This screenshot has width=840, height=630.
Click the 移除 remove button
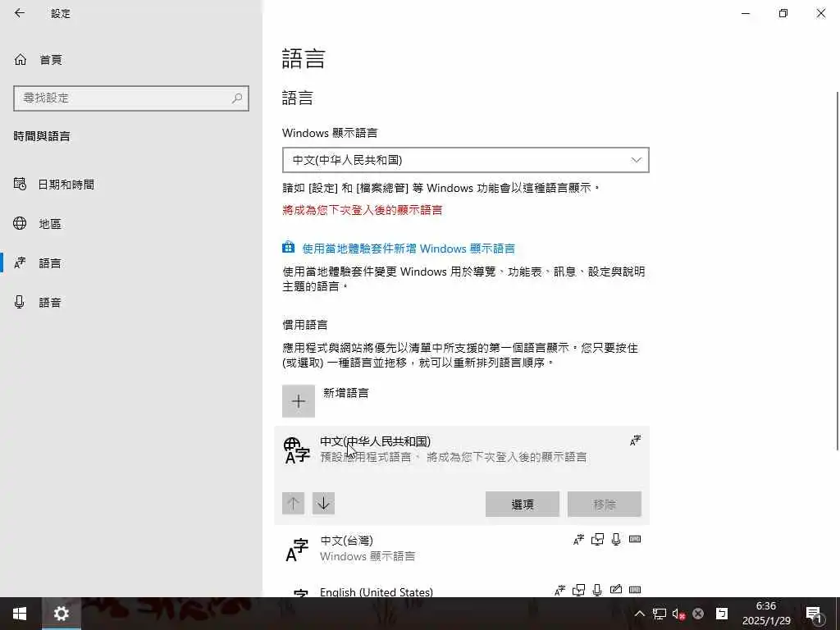pyautogui.click(x=605, y=504)
